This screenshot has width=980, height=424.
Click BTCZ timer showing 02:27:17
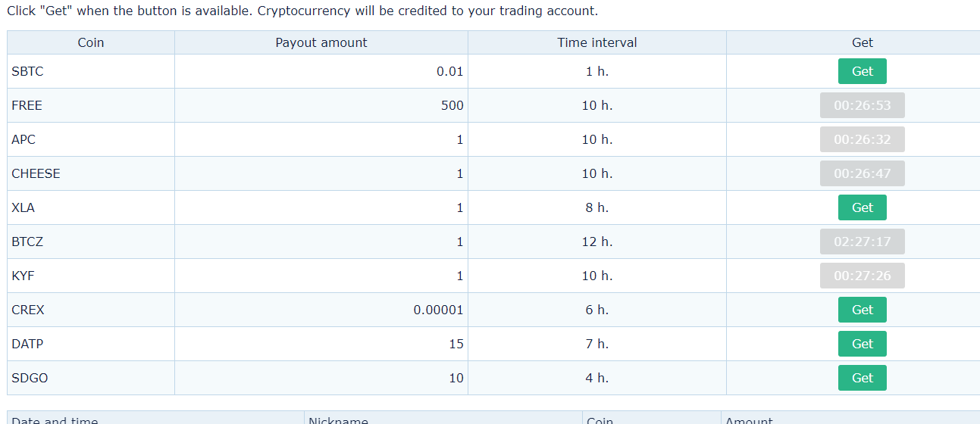[x=862, y=242]
